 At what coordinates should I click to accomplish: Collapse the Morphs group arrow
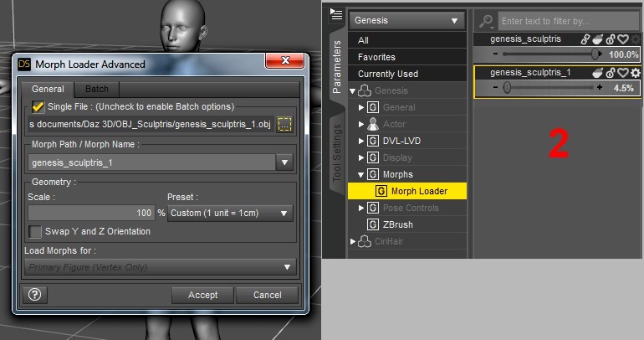coord(361,175)
